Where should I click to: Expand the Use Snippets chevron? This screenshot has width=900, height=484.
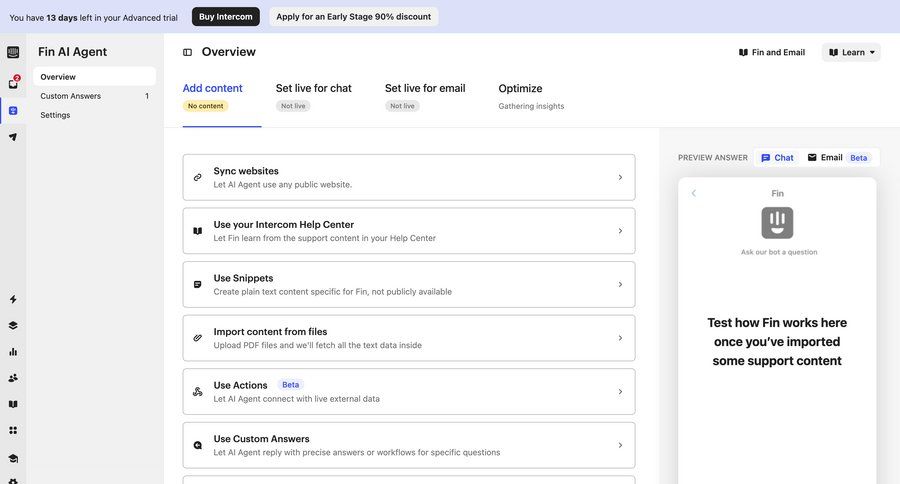620,284
